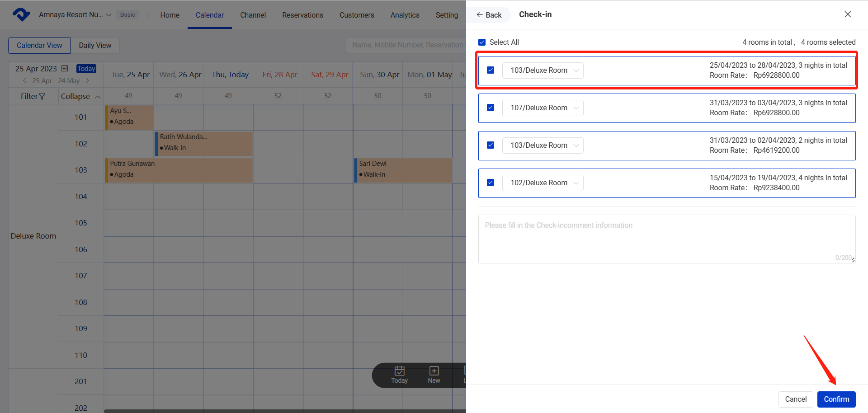The height and width of the screenshot is (413, 868).
Task: Close the Check-in panel with X
Action: pos(848,14)
